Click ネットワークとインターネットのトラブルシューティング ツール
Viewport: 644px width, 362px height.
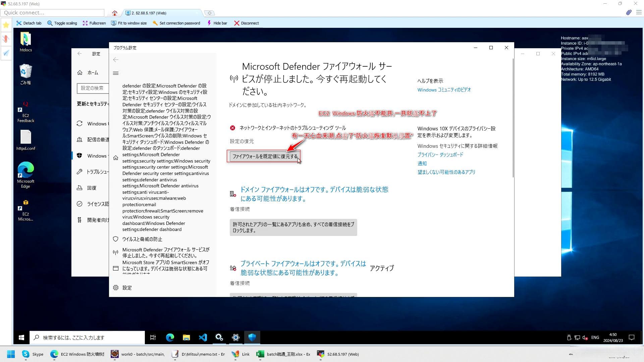click(x=292, y=128)
